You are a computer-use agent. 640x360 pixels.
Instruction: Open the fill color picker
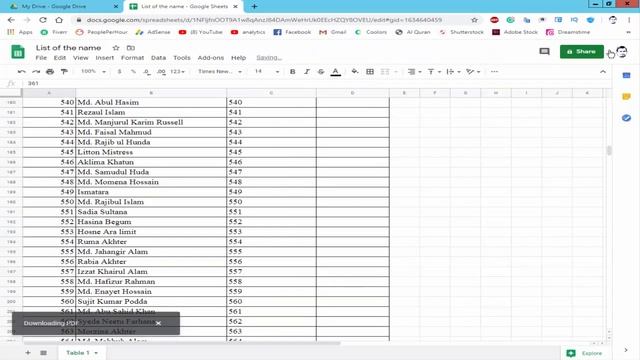(x=355, y=72)
